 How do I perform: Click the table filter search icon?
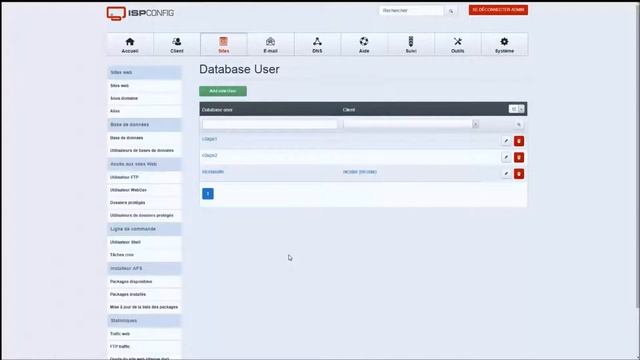519,124
